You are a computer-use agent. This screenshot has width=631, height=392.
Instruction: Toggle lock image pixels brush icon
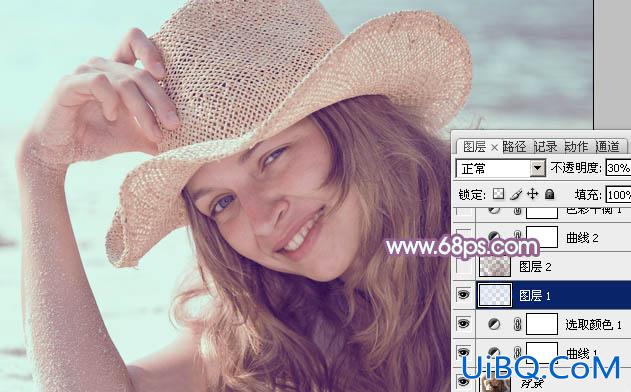tap(516, 194)
